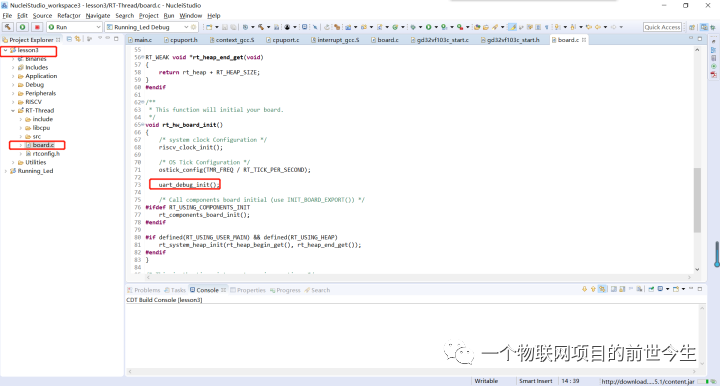Open the Project menu
This screenshot has height=386, width=720.
[x=149, y=16]
